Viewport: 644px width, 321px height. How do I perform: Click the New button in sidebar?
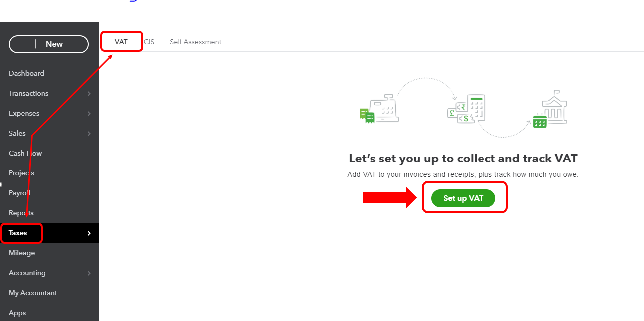49,44
